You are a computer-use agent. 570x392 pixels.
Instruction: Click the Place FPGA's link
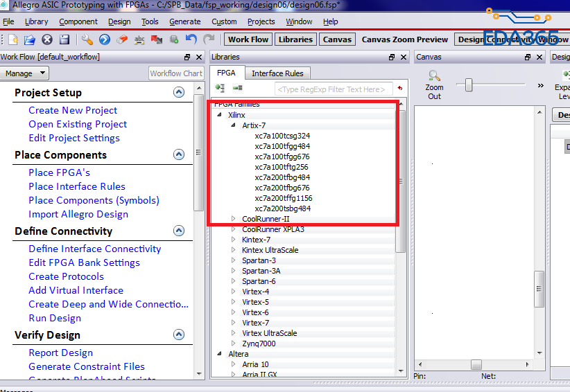(59, 172)
